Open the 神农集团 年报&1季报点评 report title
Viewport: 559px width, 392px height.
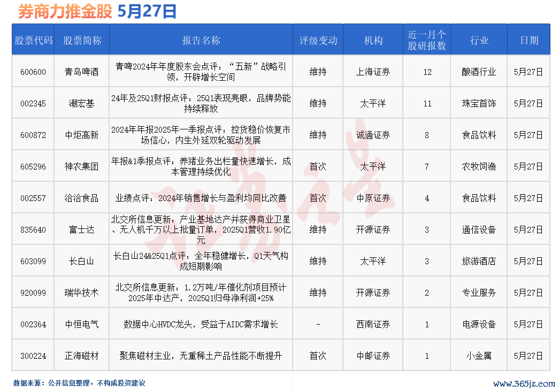pos(201,166)
